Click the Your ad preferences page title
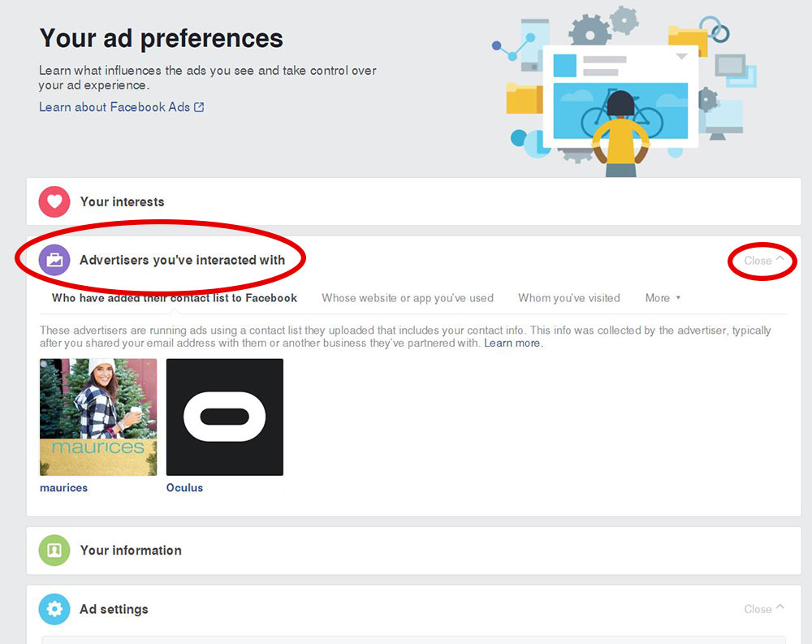This screenshot has width=812, height=644. point(161,38)
